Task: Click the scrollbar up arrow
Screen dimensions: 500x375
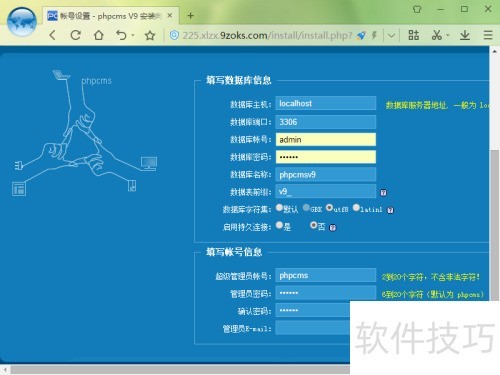Action: point(494,51)
